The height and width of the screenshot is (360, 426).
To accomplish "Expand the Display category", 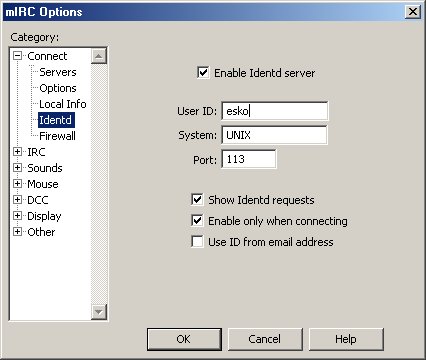I will tap(17, 216).
